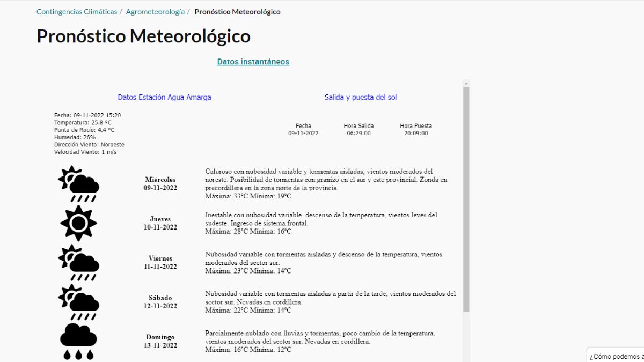Image resolution: width=644 pixels, height=362 pixels.
Task: Click Wednesday's sun-cloud-rain weather icon
Action: click(x=78, y=184)
